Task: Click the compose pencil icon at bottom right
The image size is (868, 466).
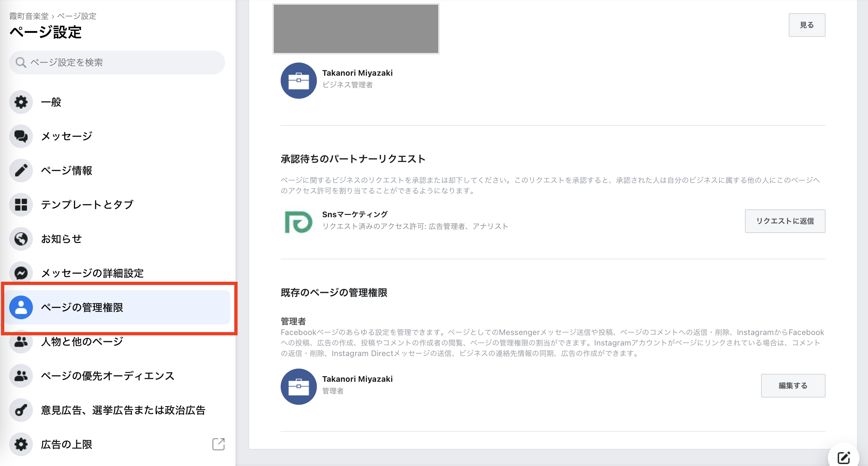Action: [x=844, y=457]
